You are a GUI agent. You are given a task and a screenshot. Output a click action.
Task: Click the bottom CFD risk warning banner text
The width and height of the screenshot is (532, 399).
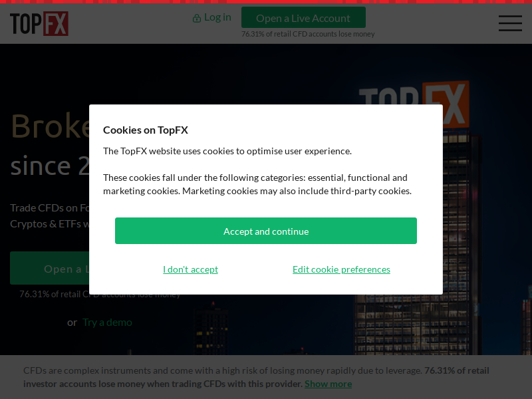(256, 377)
